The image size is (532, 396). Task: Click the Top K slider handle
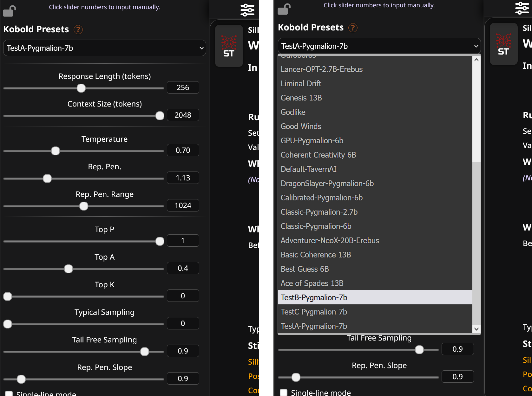click(x=8, y=296)
